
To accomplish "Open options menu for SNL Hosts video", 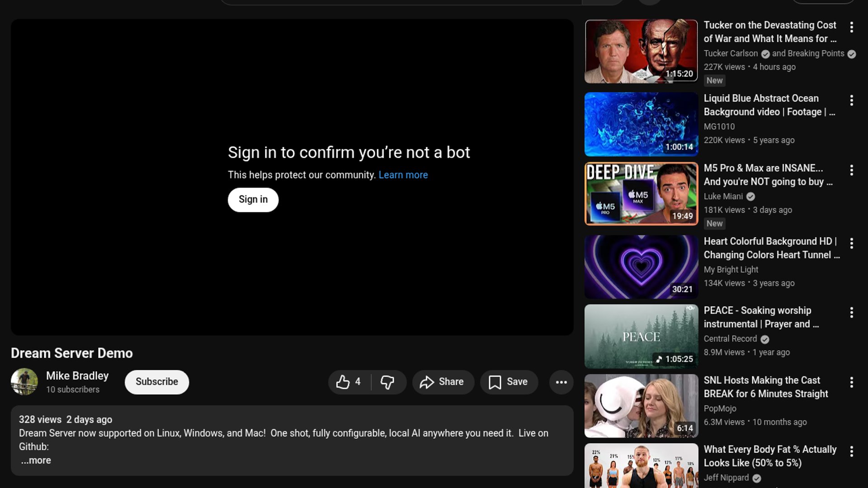I will (x=851, y=382).
